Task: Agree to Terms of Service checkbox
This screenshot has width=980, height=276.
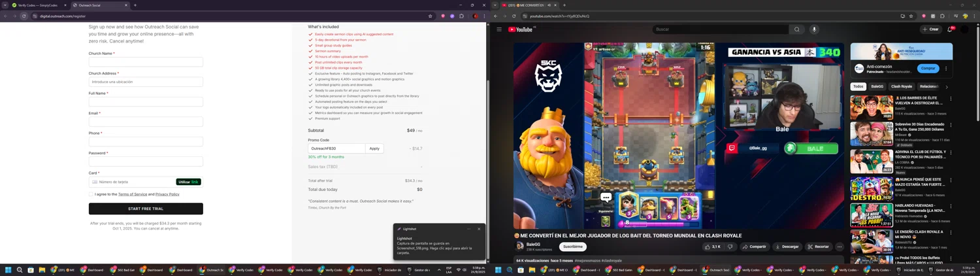Action: [91, 194]
